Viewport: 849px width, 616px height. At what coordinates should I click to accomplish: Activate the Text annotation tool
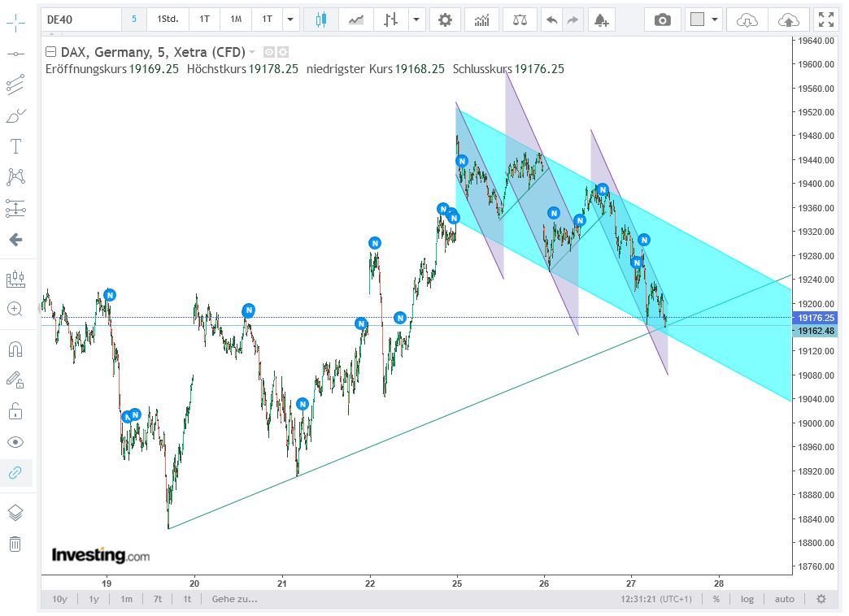16,146
